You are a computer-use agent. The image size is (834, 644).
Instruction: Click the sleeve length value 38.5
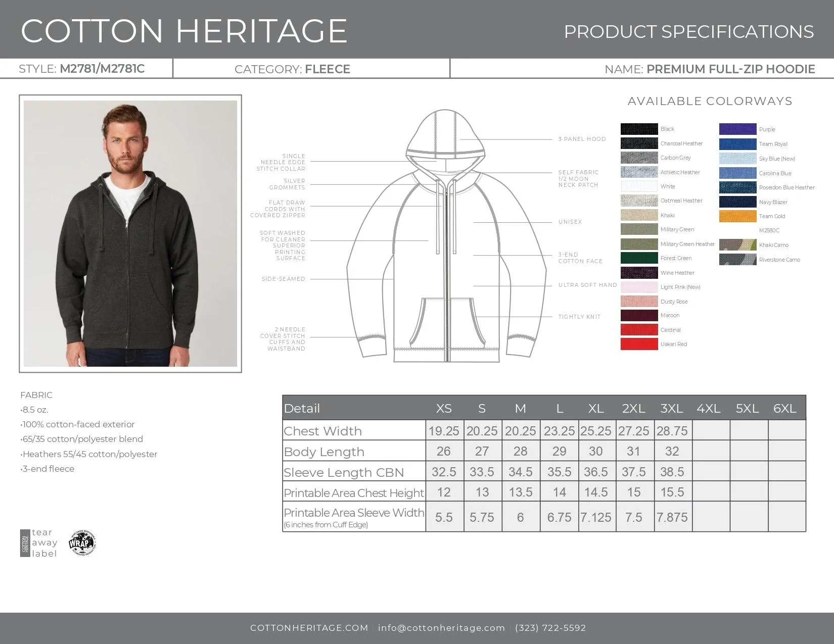point(672,472)
